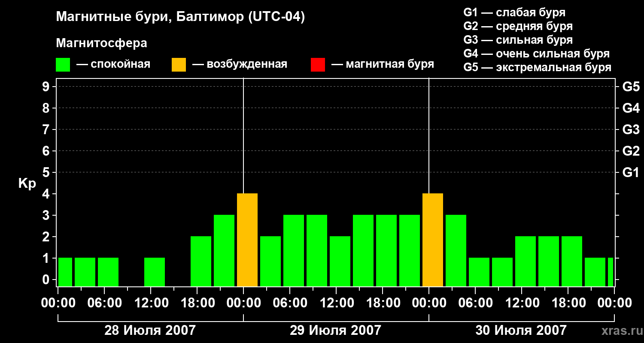
Task: Click the «— магнитная буря» legend label
Action: pyautogui.click(x=383, y=64)
